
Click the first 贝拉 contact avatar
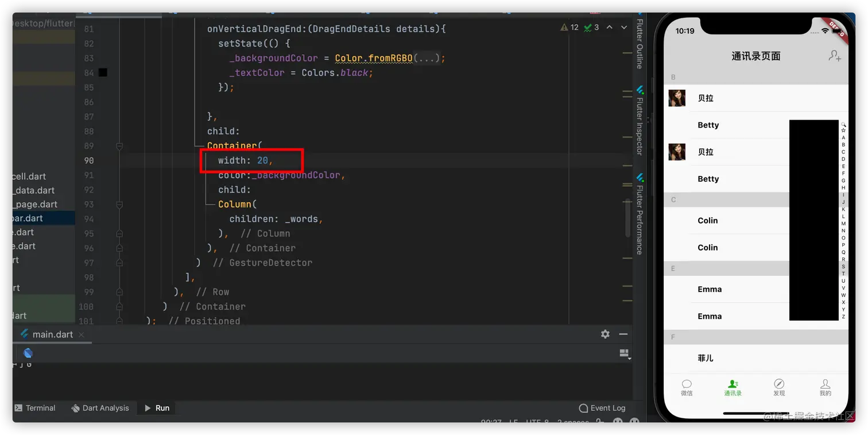coord(677,98)
